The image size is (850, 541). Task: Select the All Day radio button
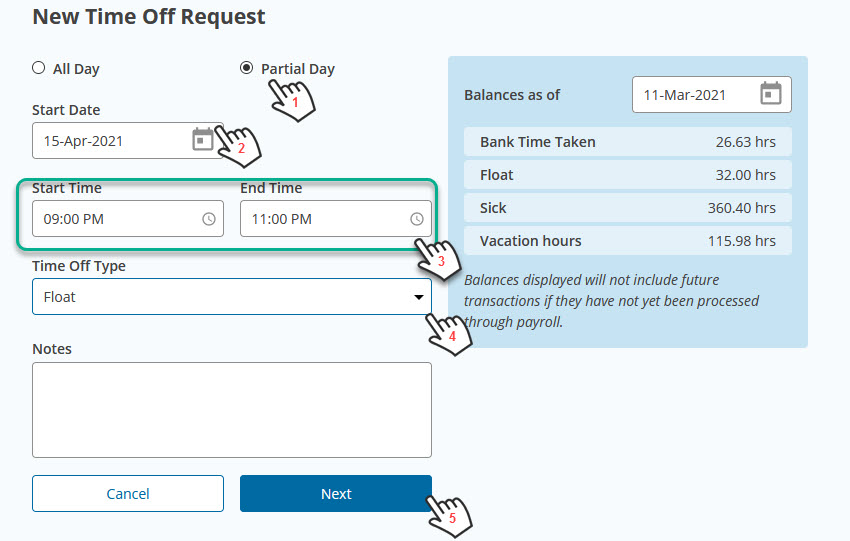[x=38, y=68]
